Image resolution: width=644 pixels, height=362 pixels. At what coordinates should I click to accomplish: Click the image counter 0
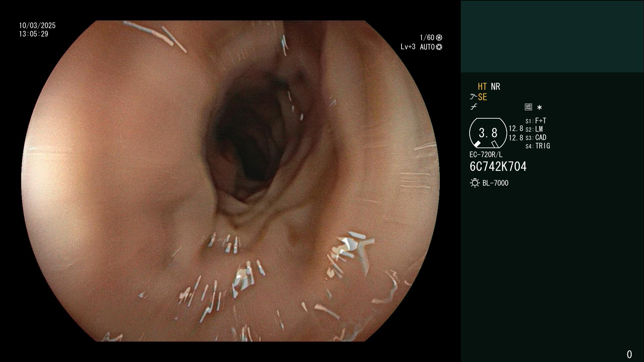(x=629, y=354)
